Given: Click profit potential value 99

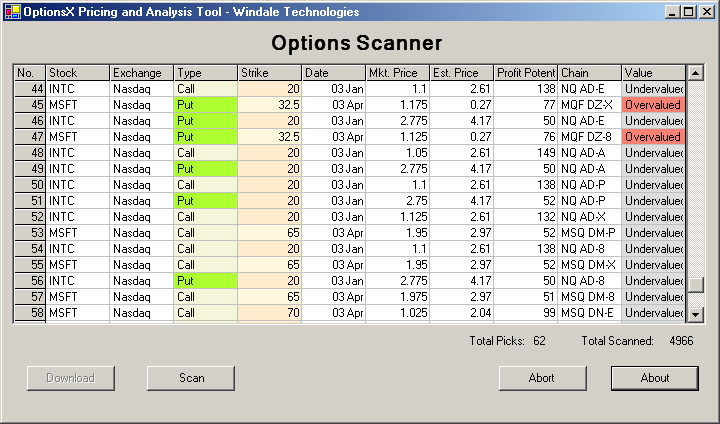Looking at the screenshot, I should (526, 313).
